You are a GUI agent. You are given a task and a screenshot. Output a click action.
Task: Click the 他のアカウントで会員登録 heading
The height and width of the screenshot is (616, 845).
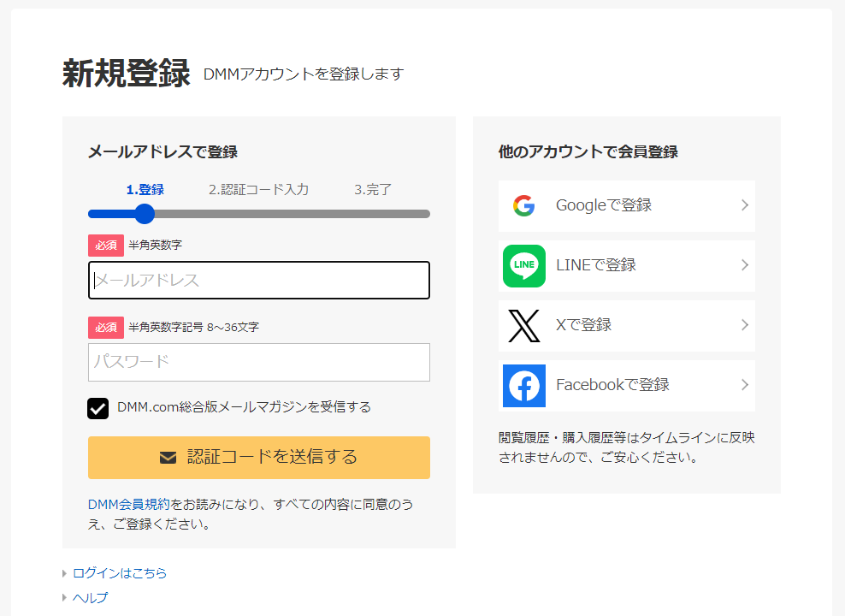[588, 152]
